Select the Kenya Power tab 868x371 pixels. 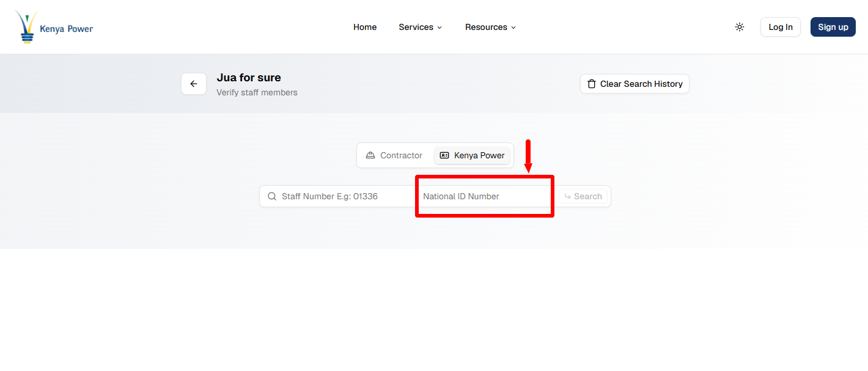click(x=472, y=155)
